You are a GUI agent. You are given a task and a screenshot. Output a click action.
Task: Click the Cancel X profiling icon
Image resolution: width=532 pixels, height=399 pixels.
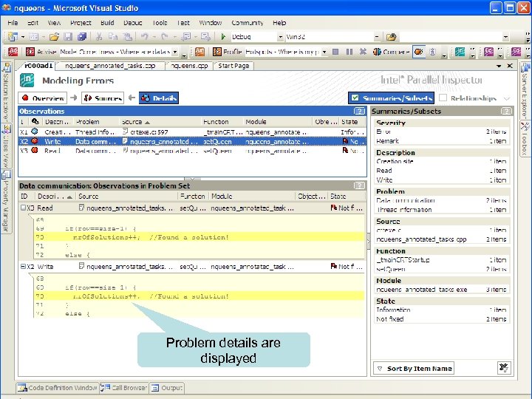coord(363,52)
